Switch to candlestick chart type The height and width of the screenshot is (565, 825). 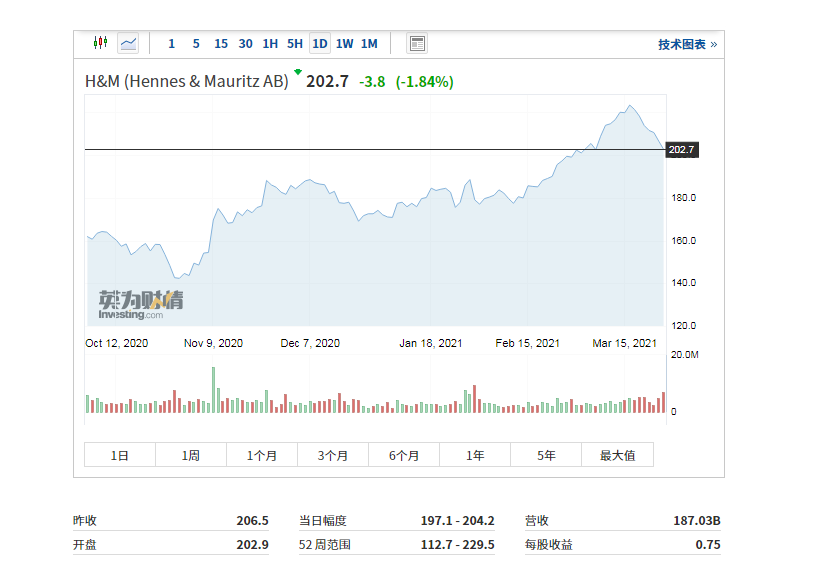coord(100,43)
